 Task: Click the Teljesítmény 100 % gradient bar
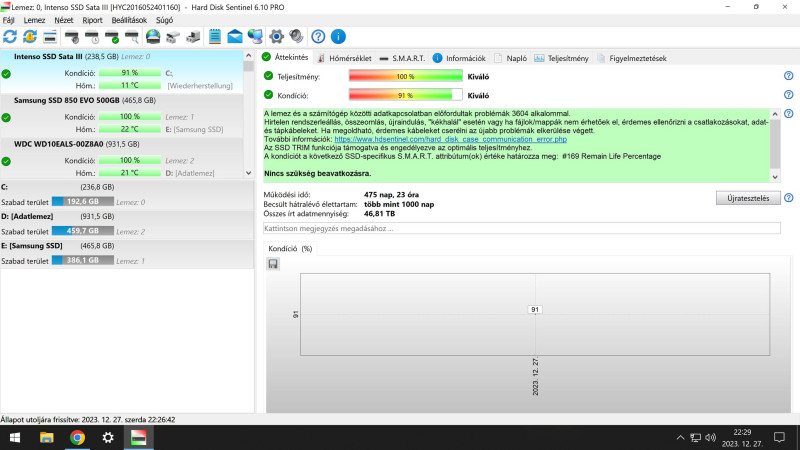(406, 76)
